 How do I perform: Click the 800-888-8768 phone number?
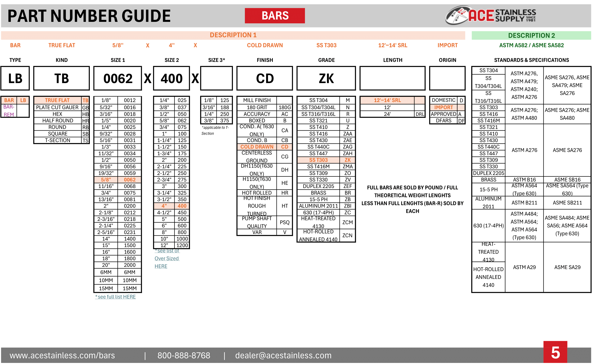[184, 355]
